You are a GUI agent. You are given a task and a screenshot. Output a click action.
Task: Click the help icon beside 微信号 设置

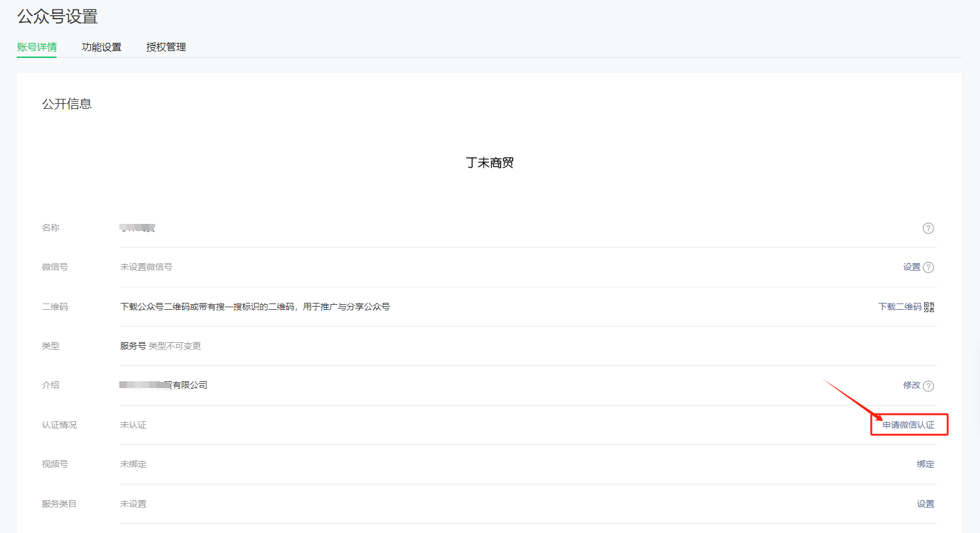(x=928, y=267)
